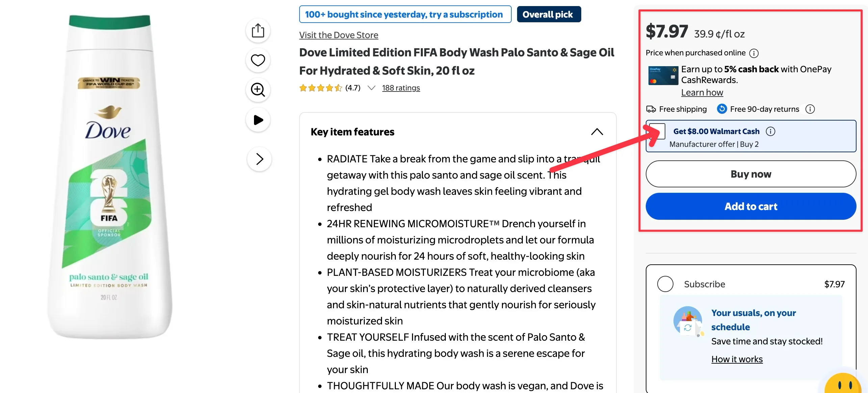
Task: Click the (4.7) rating value
Action: coord(353,88)
